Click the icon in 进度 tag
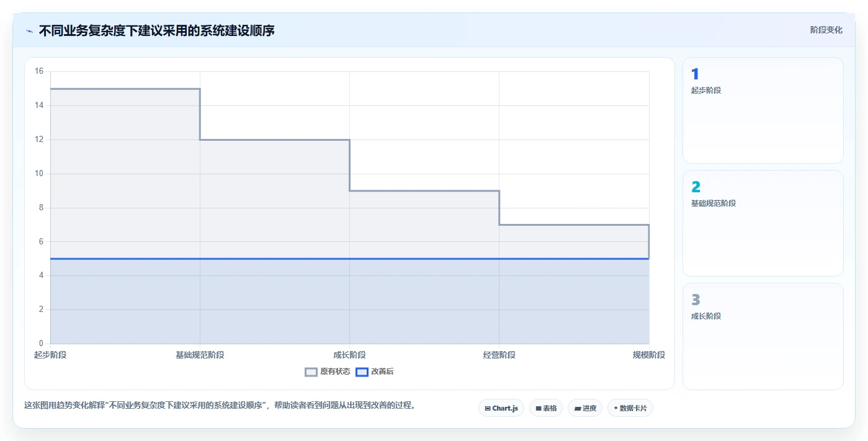This screenshot has width=868, height=441. (x=578, y=408)
